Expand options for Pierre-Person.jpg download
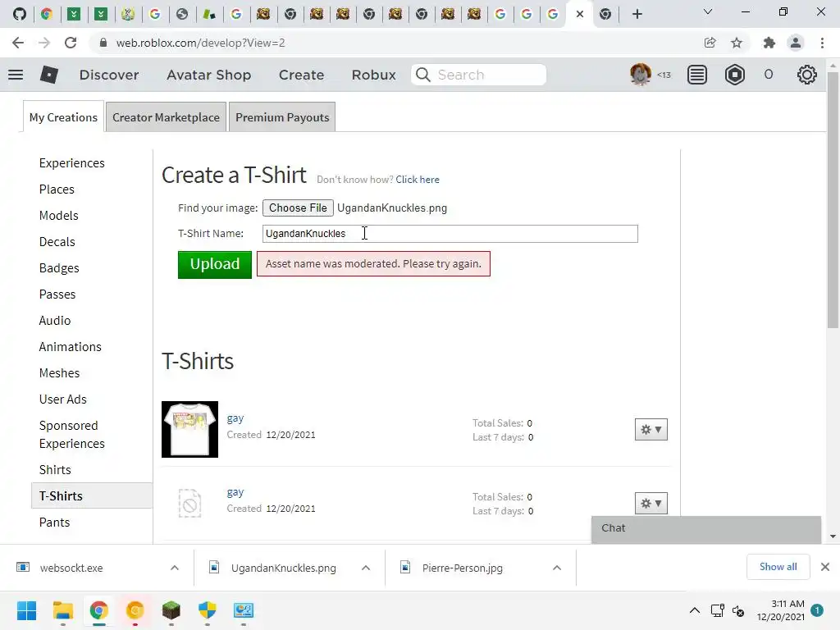The image size is (840, 630). [557, 568]
